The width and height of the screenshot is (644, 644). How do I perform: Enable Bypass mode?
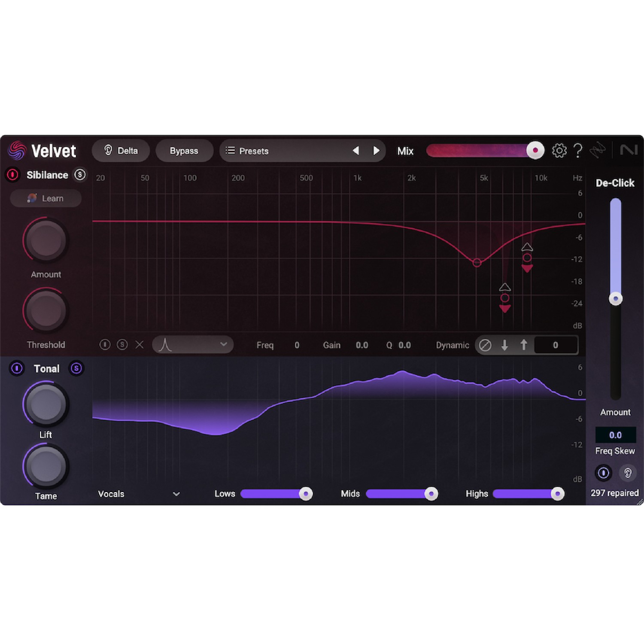click(184, 151)
